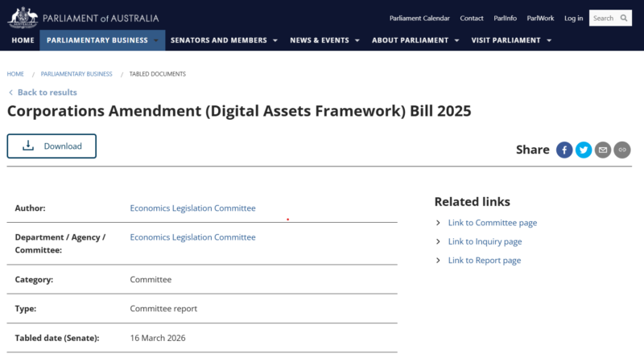Share page on Facebook icon
Viewport: 644px width, 358px height.
(x=564, y=150)
